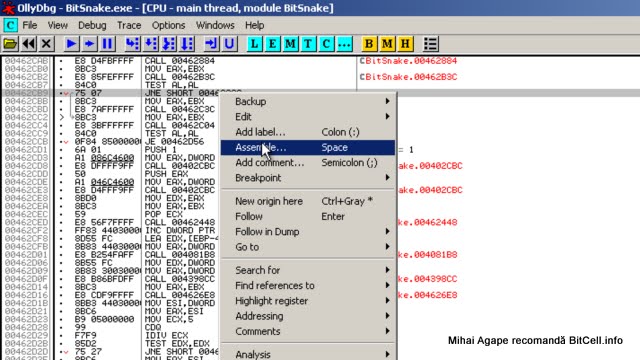The image size is (640, 360).
Task: Open the Options menu
Action: [169, 25]
